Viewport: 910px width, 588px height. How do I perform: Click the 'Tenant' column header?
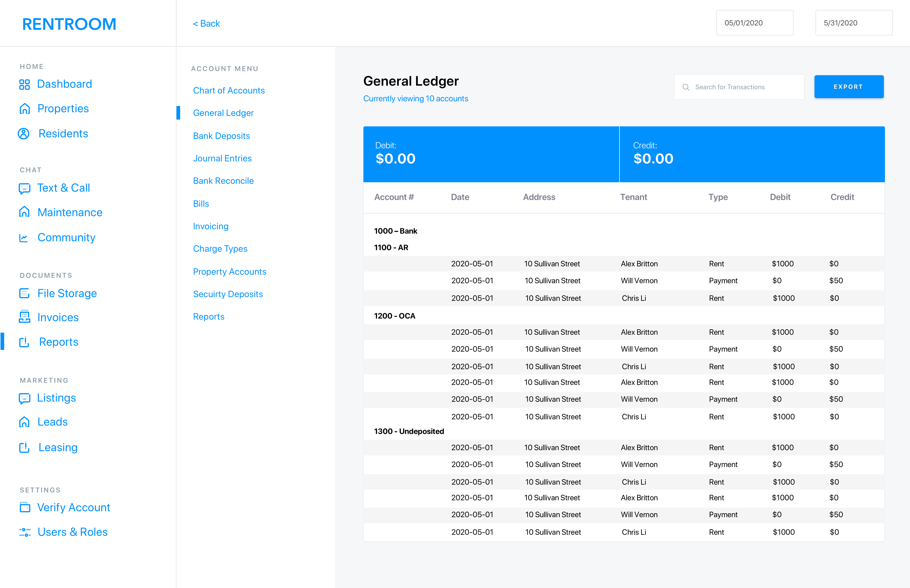coord(633,197)
